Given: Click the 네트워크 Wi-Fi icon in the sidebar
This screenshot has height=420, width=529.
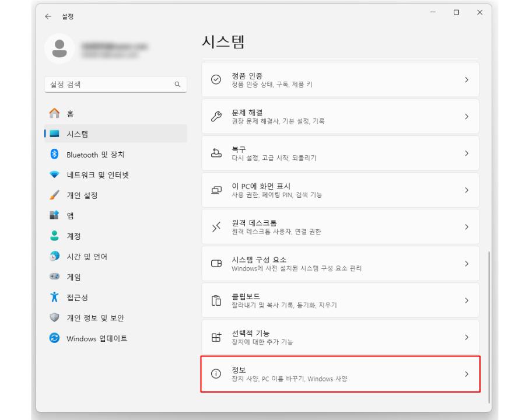Looking at the screenshot, I should pos(54,174).
